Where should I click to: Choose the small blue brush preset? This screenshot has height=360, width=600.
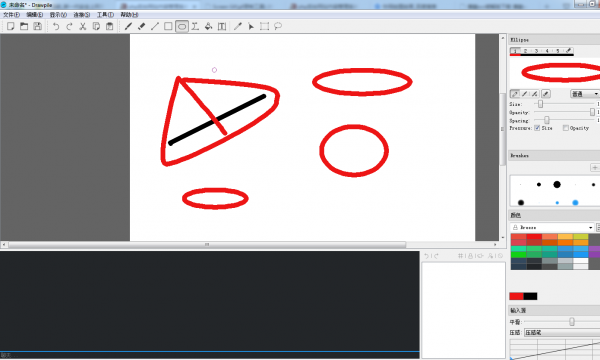pyautogui.click(x=557, y=203)
